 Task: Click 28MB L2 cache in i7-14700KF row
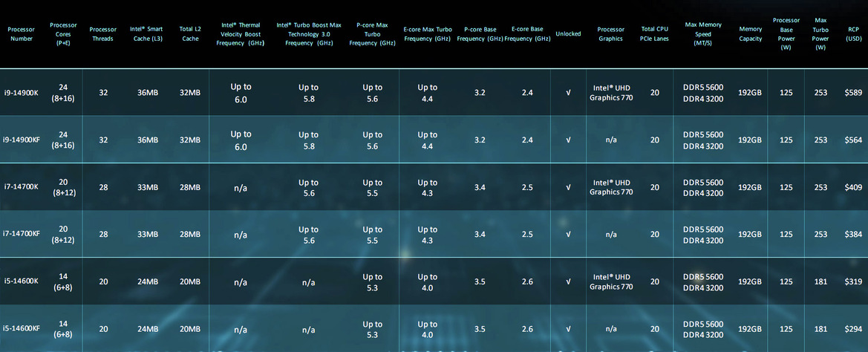pos(190,235)
